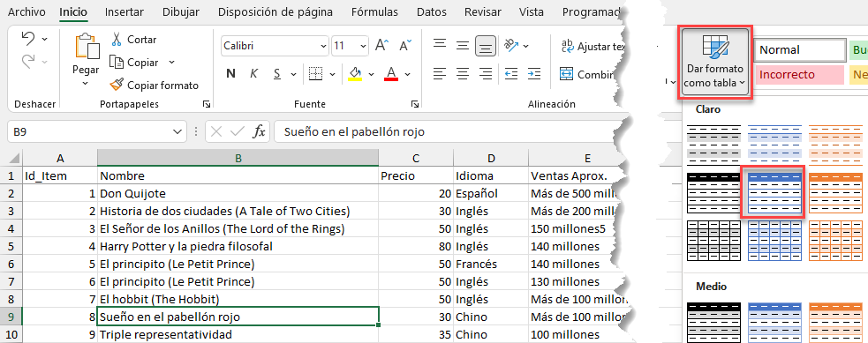
Task: Align text right
Action: click(486, 73)
